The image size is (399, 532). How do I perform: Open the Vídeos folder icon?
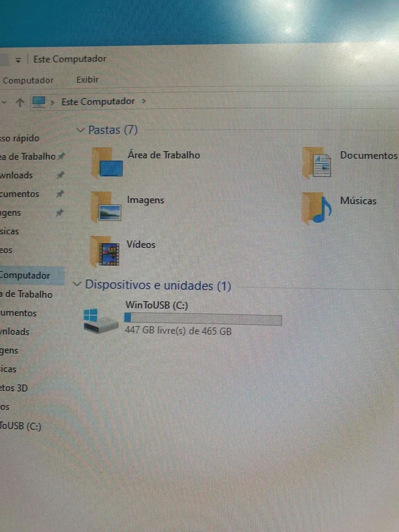[105, 251]
